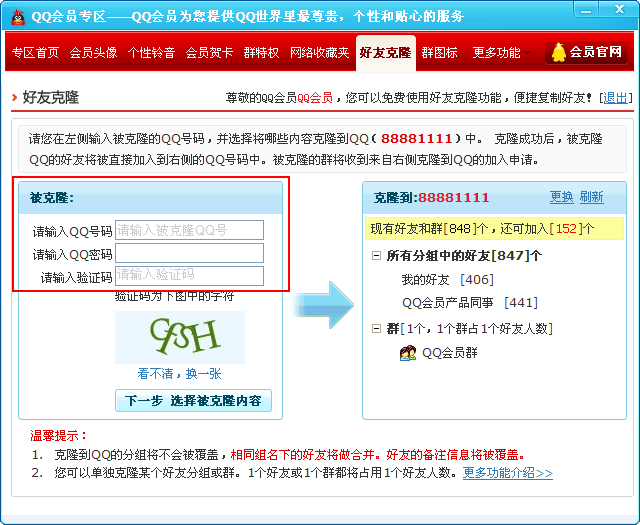The width and height of the screenshot is (640, 525).
Task: Click the 退出 logout link
Action: 616,98
